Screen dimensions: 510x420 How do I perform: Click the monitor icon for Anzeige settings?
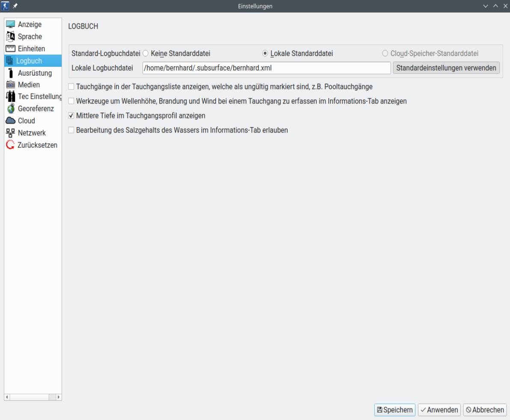tap(11, 24)
